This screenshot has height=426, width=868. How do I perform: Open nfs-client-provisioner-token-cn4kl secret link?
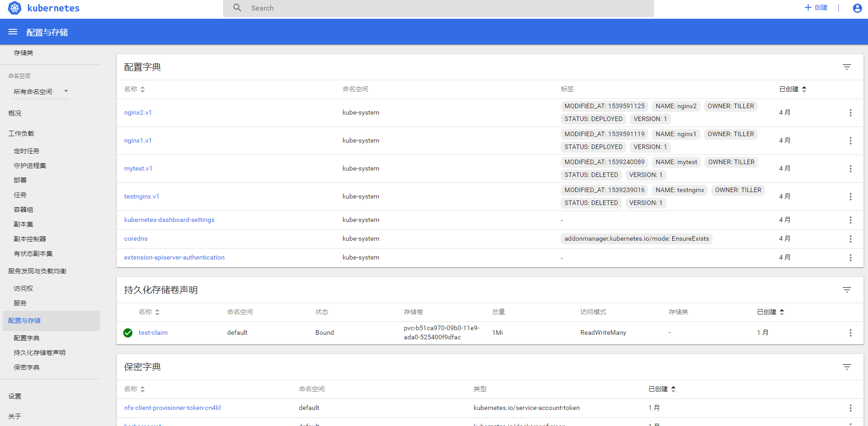[x=172, y=408]
